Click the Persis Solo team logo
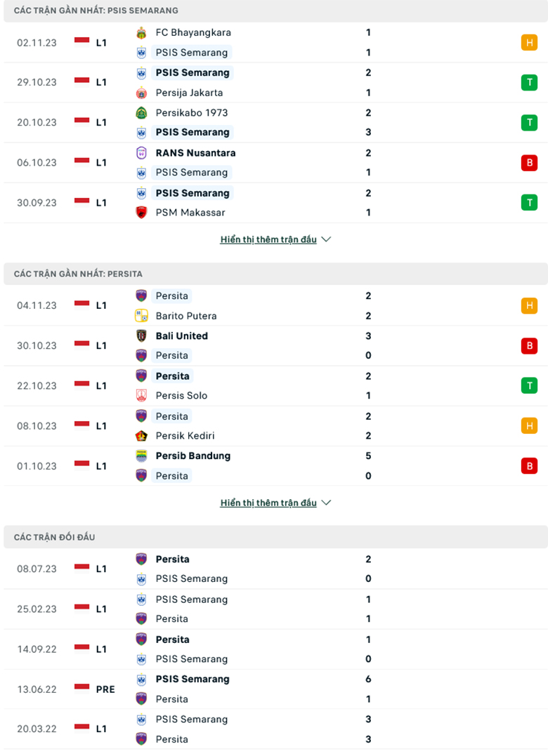Screen dimensions: 548x756 (141, 396)
